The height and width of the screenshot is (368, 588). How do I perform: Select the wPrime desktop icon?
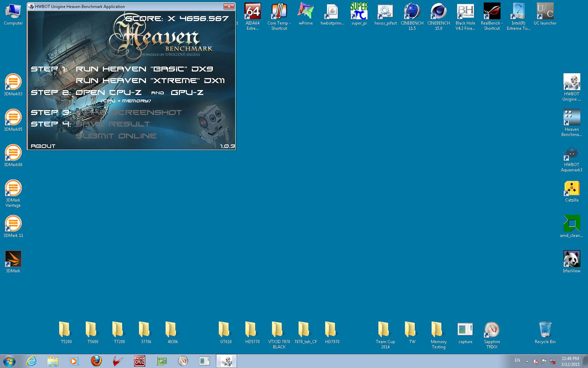tap(306, 14)
